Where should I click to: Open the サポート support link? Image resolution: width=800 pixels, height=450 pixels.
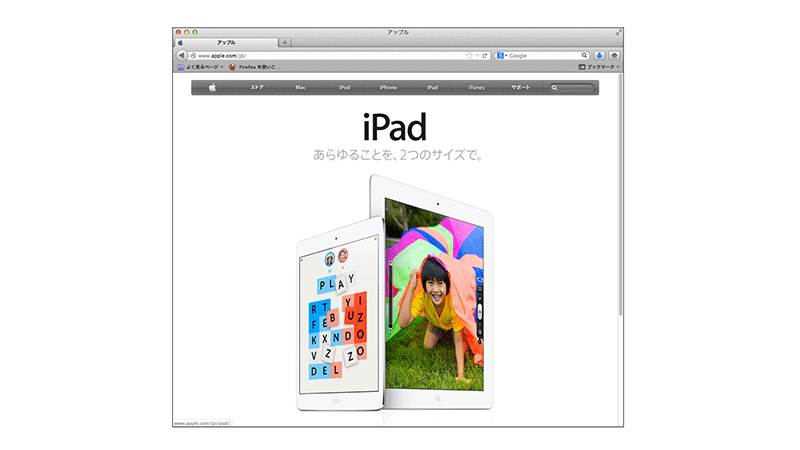(521, 88)
